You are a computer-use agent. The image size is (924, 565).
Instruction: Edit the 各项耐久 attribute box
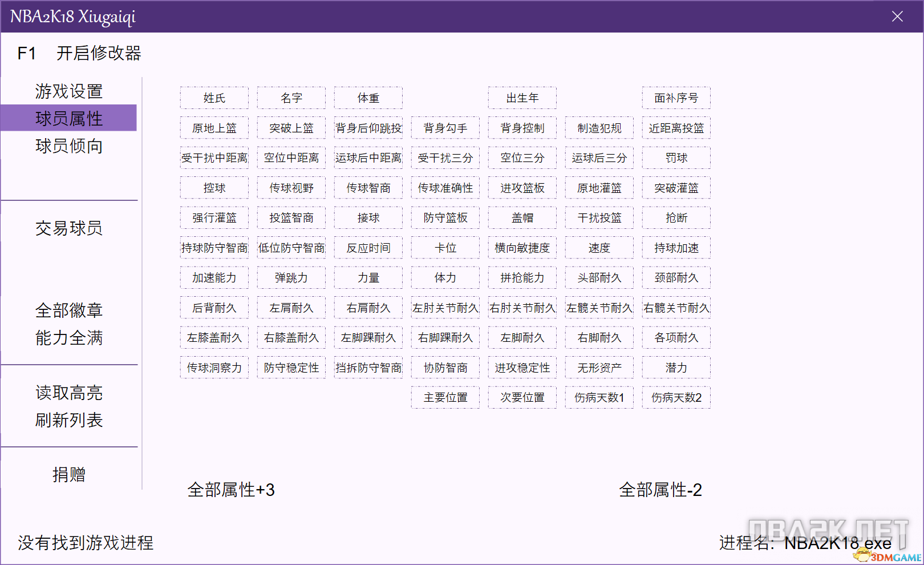point(676,338)
